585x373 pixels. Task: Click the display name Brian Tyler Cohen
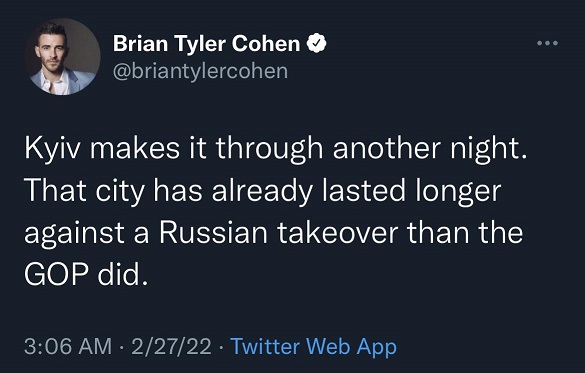206,44
